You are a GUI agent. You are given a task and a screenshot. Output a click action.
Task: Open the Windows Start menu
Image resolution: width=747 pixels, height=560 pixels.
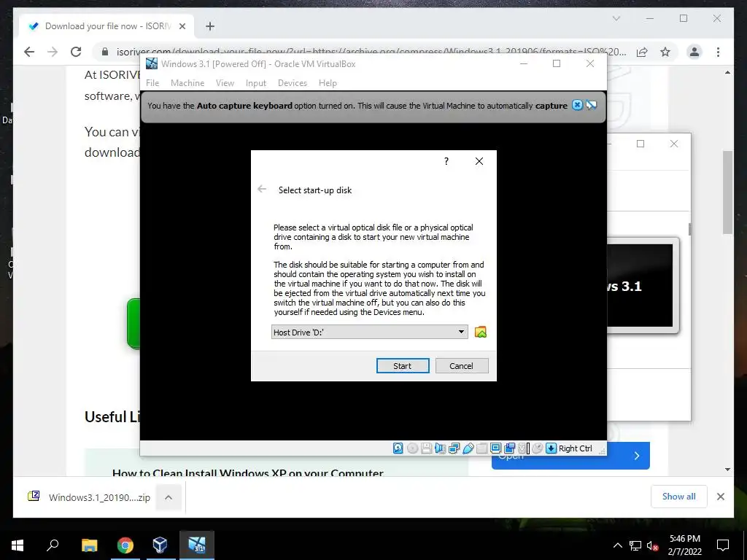[18, 545]
